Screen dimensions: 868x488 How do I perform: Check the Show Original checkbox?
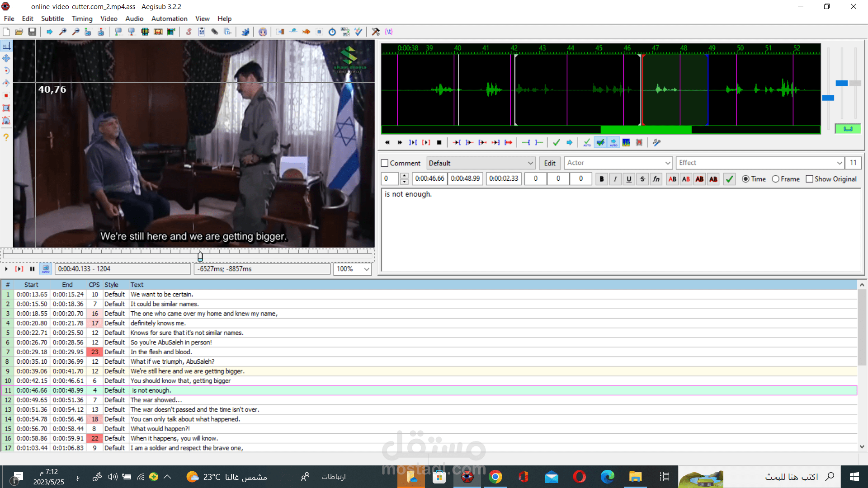[810, 179]
